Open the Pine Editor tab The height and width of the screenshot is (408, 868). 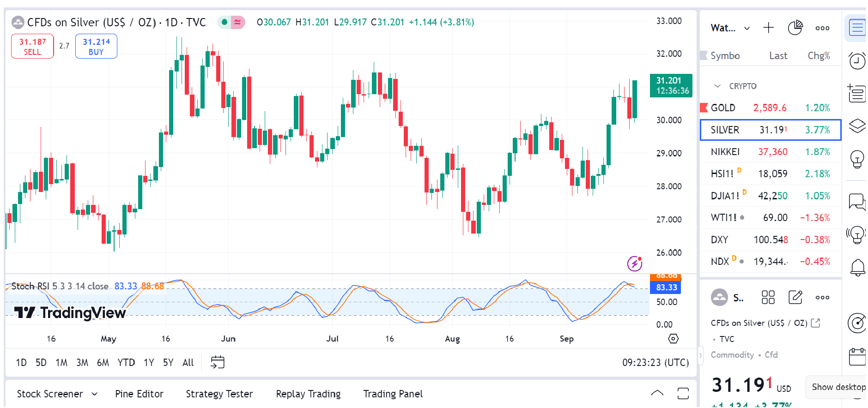139,394
